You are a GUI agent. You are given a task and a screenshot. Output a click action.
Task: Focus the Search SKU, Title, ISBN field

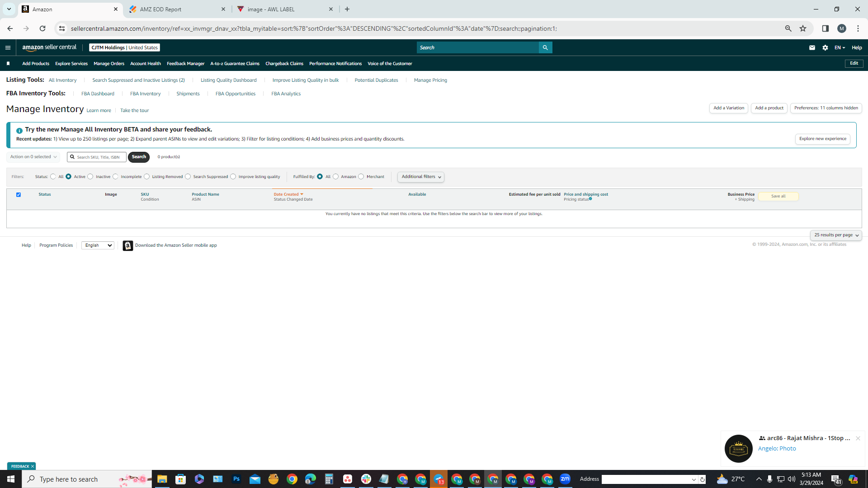click(97, 157)
